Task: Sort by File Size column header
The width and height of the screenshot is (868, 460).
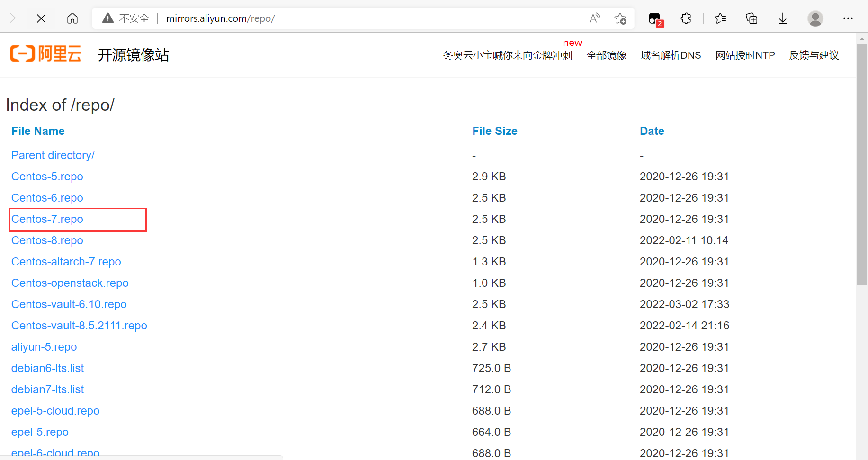Action: point(495,131)
